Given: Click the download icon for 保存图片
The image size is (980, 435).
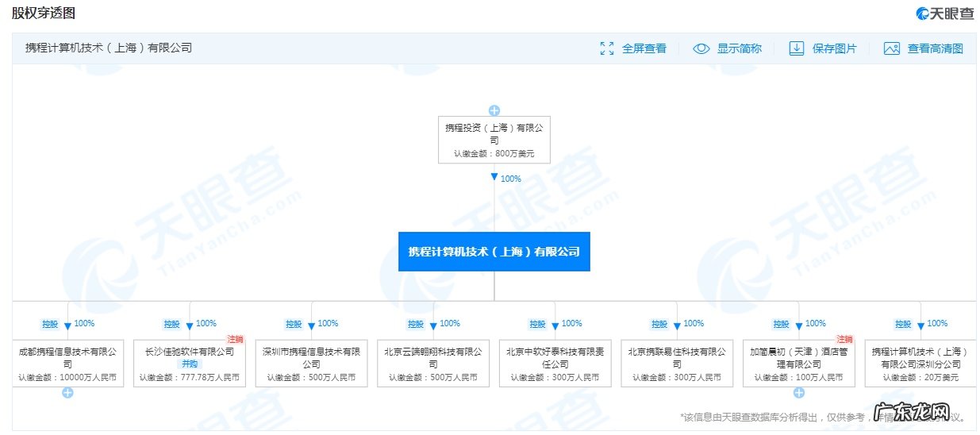Looking at the screenshot, I should click(x=797, y=48).
